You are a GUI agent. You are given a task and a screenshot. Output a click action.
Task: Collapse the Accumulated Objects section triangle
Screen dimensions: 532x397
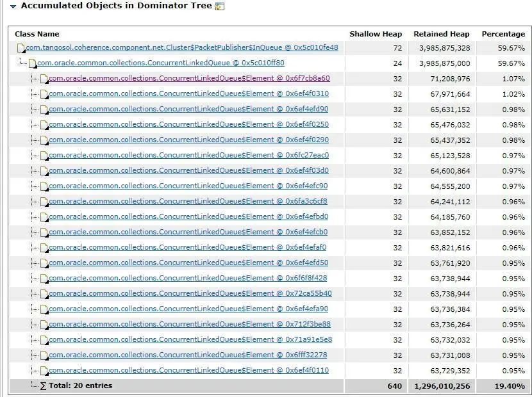[13, 6]
